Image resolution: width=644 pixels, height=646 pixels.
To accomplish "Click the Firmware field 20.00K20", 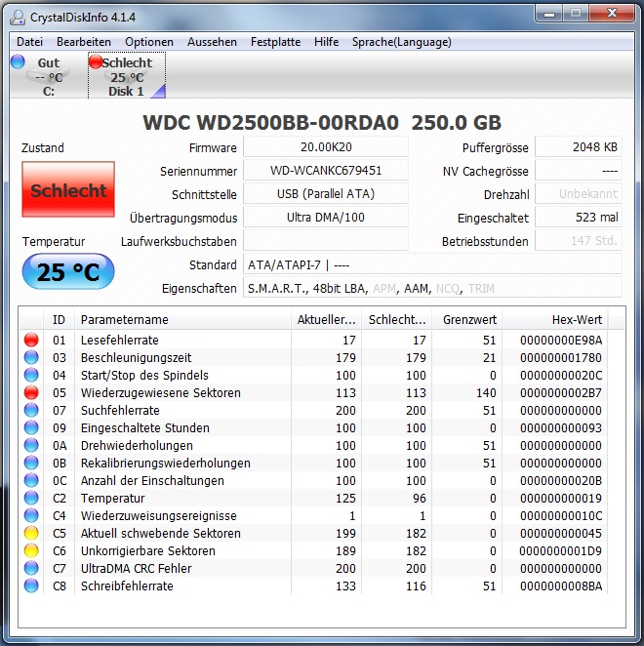I will (x=326, y=147).
